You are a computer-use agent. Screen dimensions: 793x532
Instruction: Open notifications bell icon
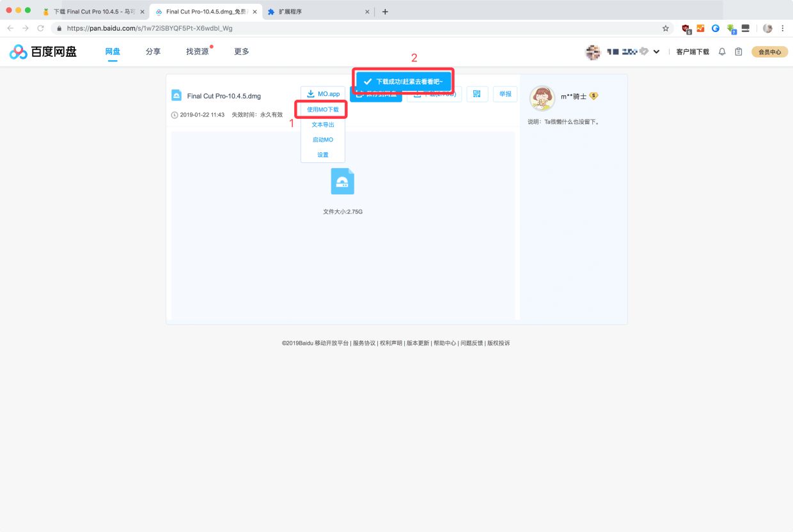click(x=722, y=52)
